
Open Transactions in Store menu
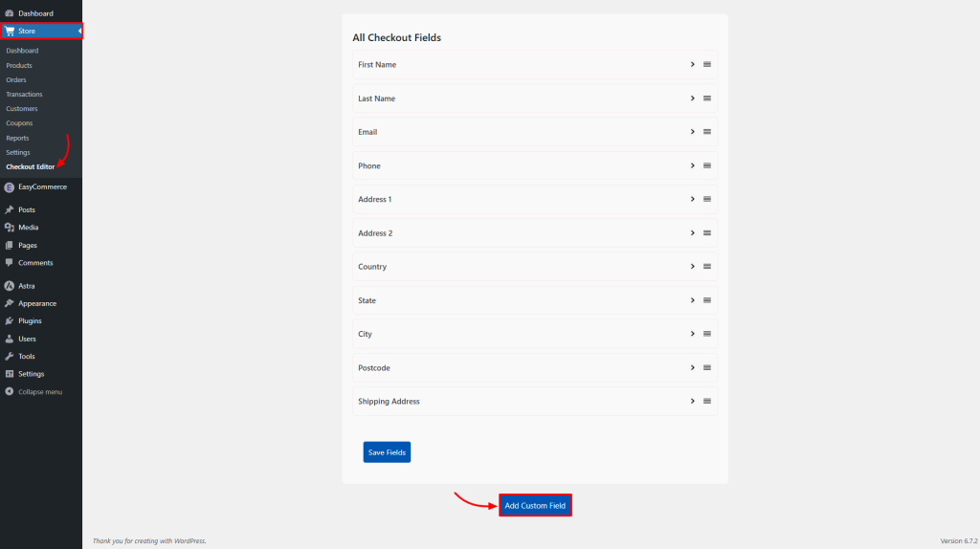pos(24,95)
